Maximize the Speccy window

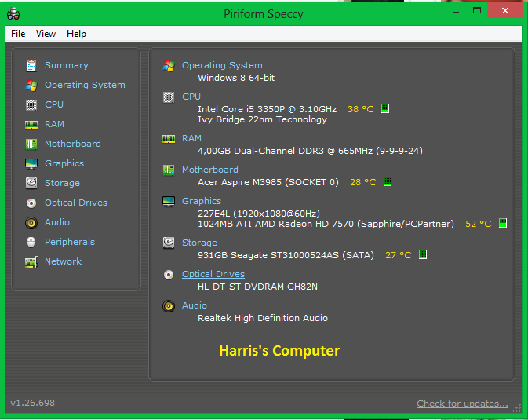[x=477, y=10]
